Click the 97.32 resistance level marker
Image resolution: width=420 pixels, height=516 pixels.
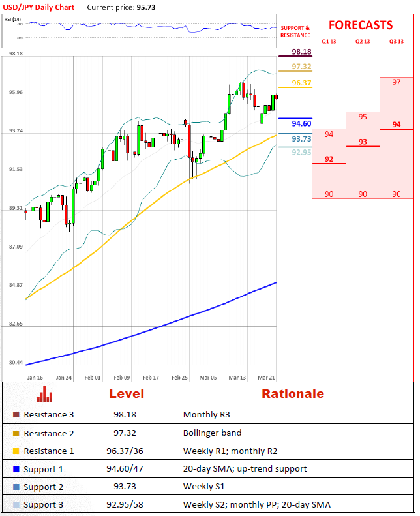(x=301, y=67)
